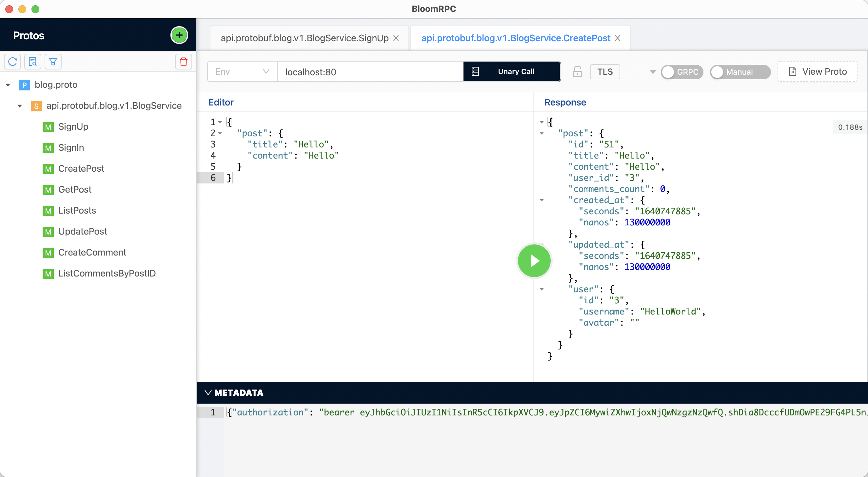Viewport: 868px width, 477px height.
Task: Toggle the Manual switch
Action: (x=740, y=72)
